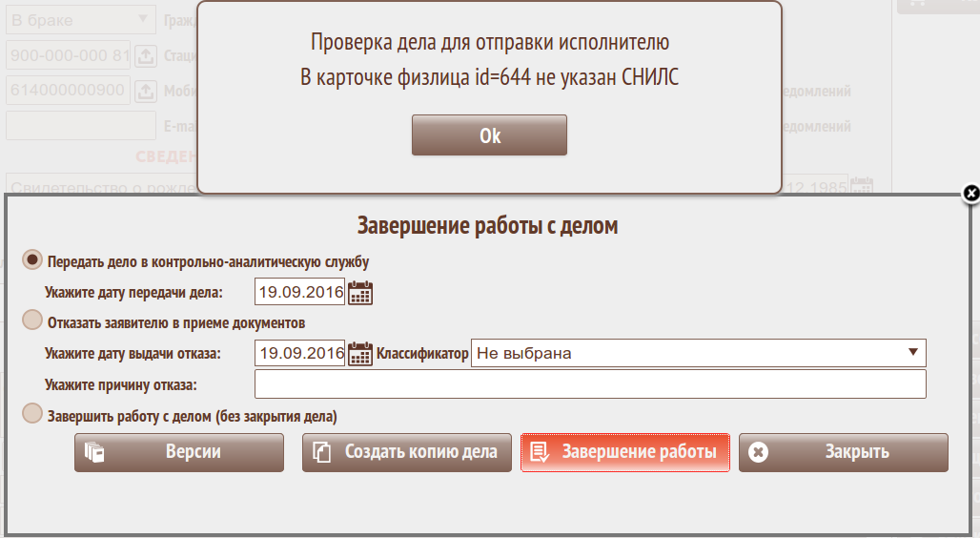
Task: Open the Версии button
Action: 179,453
